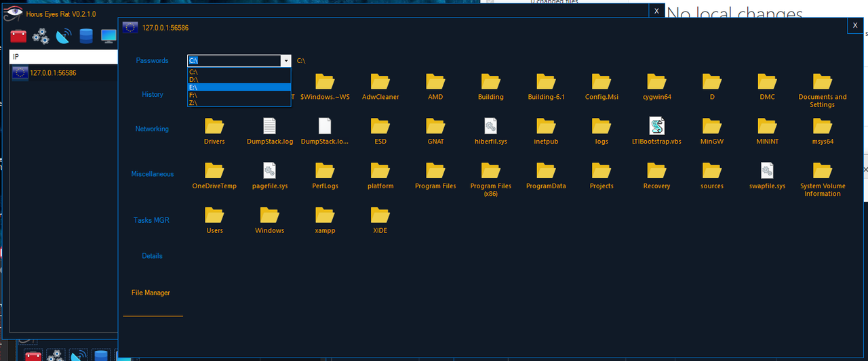868x361 pixels.
Task: Open the Tasks MGR section
Action: pos(152,220)
